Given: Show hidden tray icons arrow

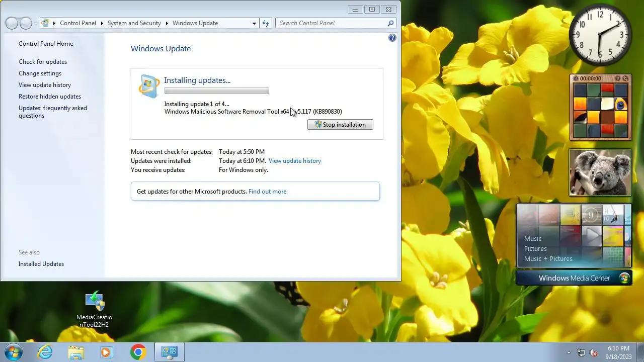Looking at the screenshot, I should tap(569, 352).
